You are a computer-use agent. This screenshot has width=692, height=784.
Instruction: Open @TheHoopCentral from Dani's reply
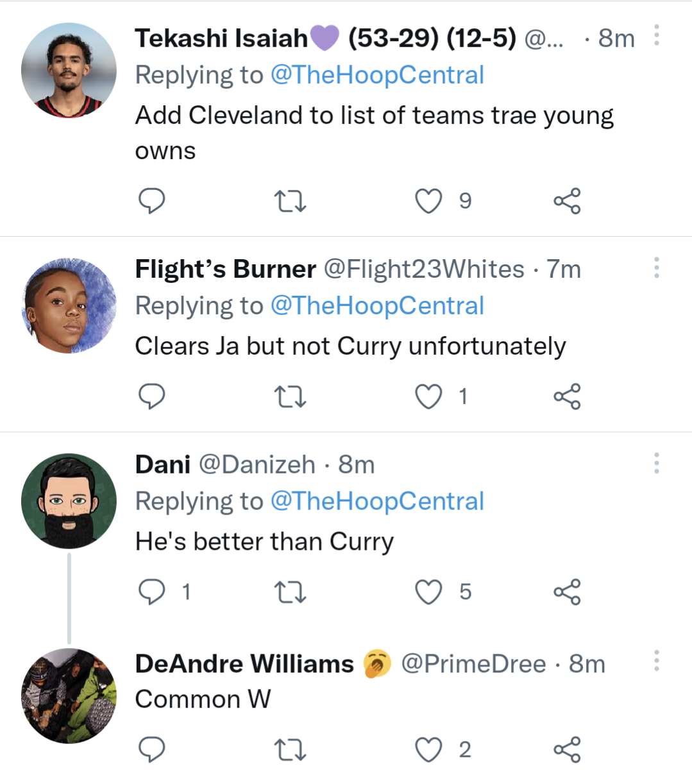coord(381,501)
